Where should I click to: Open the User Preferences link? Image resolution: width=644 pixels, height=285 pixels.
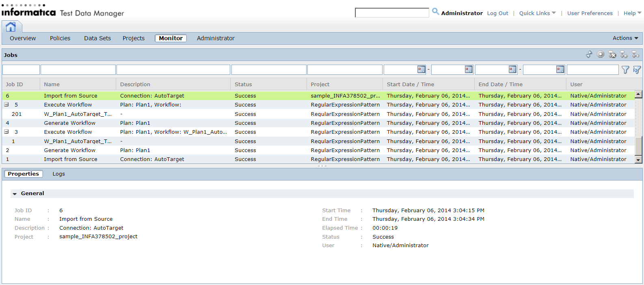point(590,13)
